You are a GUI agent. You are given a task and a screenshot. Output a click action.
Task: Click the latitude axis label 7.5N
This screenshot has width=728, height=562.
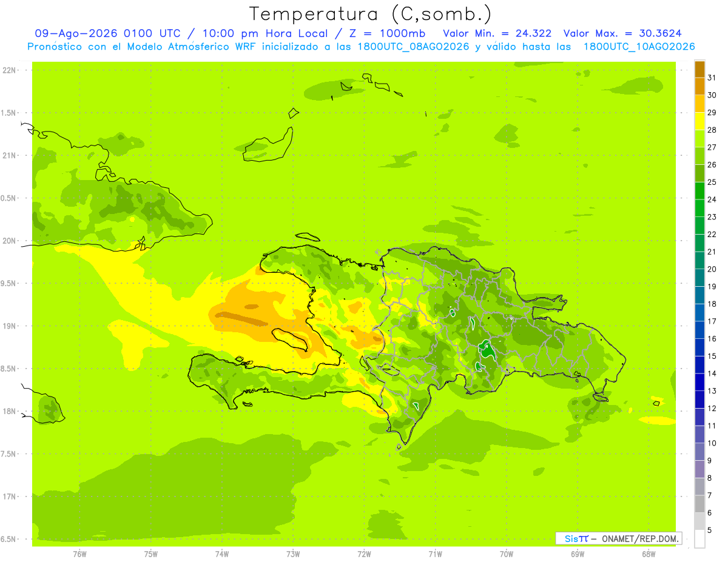coord(9,455)
